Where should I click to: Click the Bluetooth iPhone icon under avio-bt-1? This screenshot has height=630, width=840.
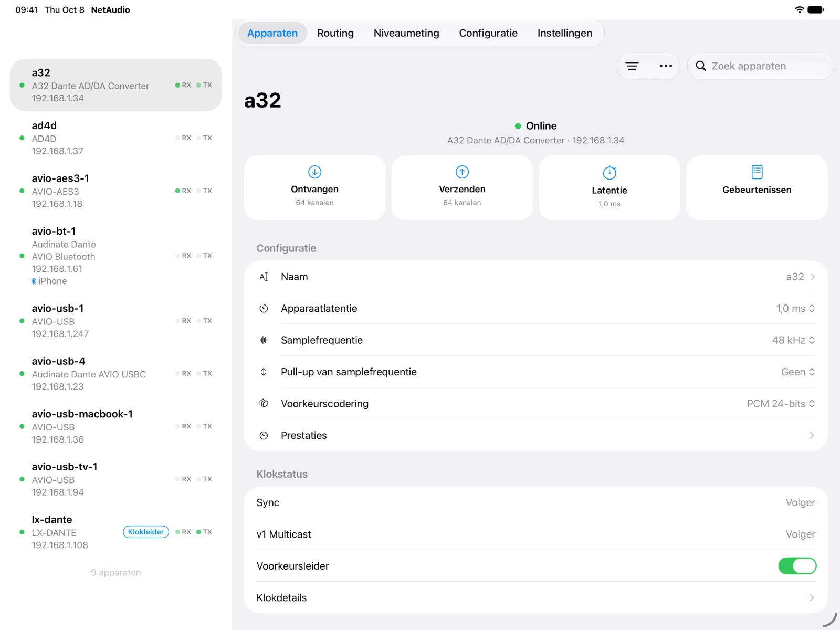click(34, 281)
